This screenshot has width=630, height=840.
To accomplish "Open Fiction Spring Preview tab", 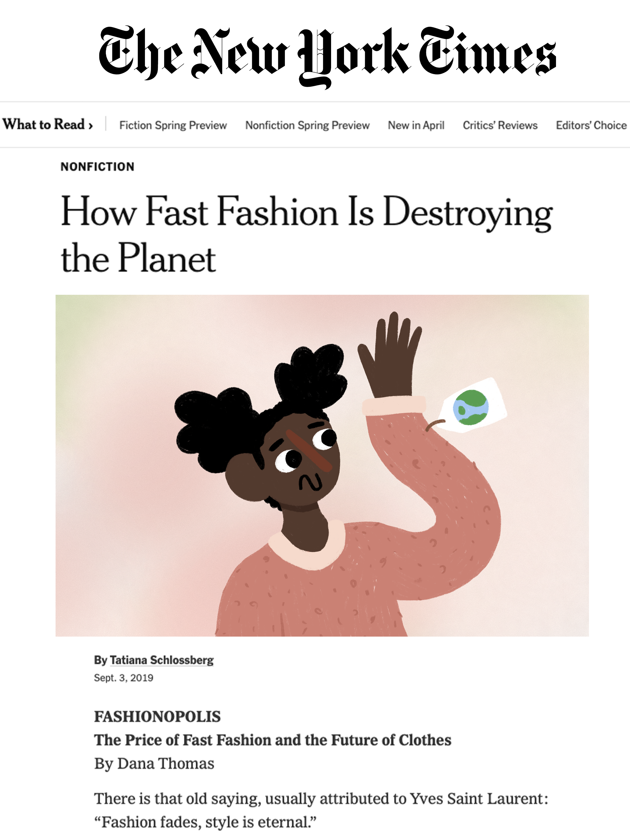I will tap(173, 125).
